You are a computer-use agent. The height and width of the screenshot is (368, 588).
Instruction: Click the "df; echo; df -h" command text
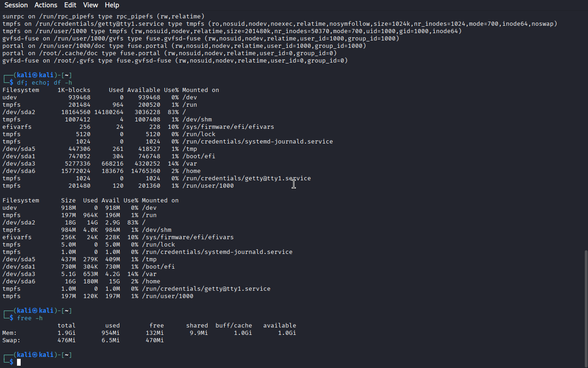click(45, 83)
